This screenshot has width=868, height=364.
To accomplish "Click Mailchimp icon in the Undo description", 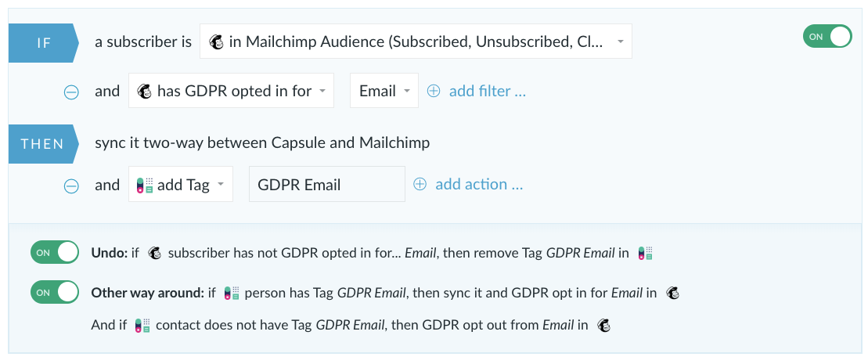I will 155,253.
